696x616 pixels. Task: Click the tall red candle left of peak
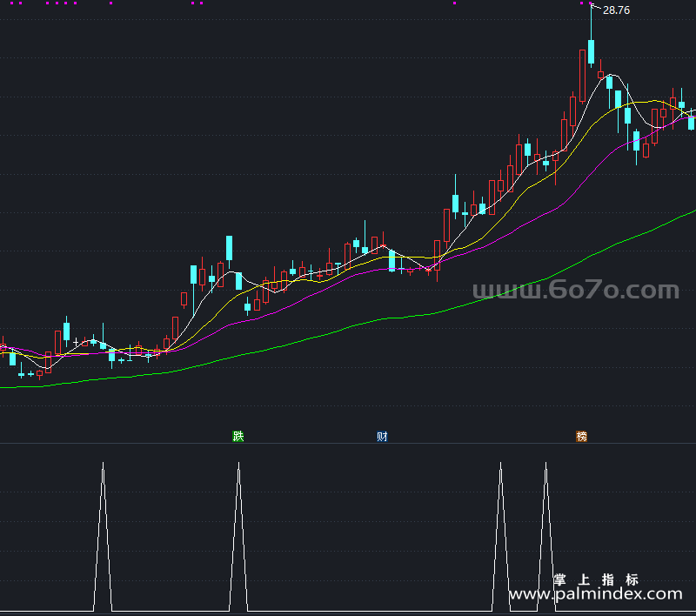click(582, 77)
